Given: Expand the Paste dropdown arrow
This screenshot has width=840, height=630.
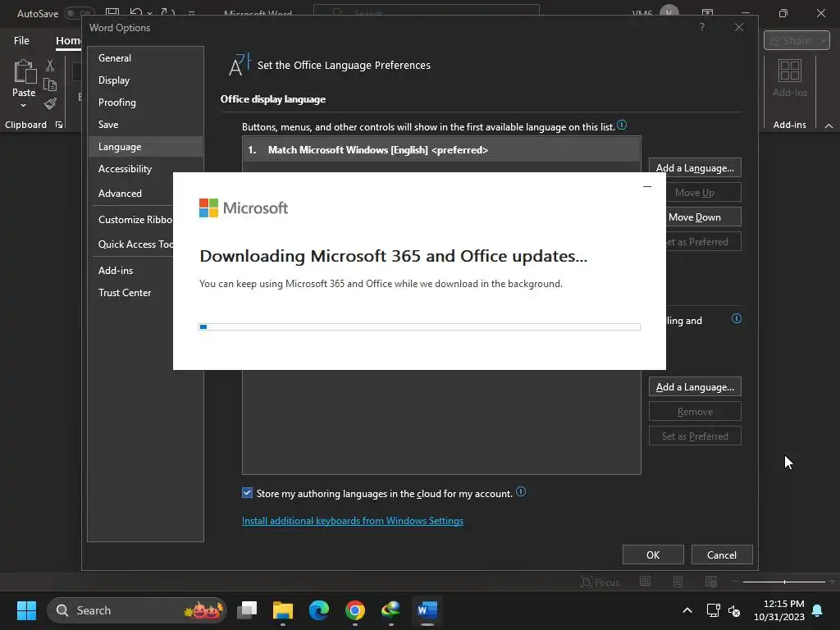Looking at the screenshot, I should (24, 106).
